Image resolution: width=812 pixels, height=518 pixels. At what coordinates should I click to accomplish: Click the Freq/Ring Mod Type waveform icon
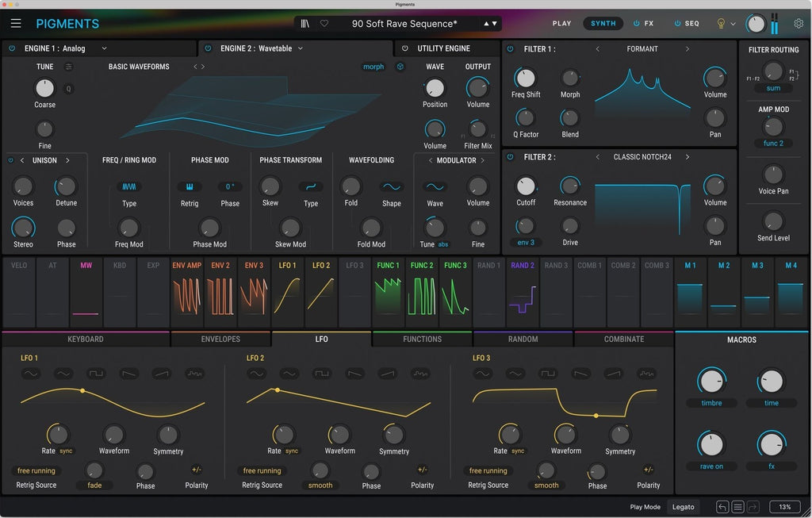point(129,186)
